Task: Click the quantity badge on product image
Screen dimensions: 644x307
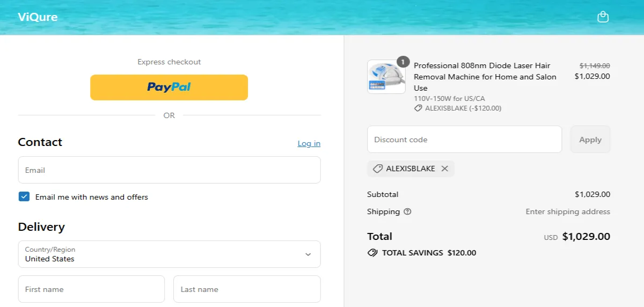Action: 403,61
